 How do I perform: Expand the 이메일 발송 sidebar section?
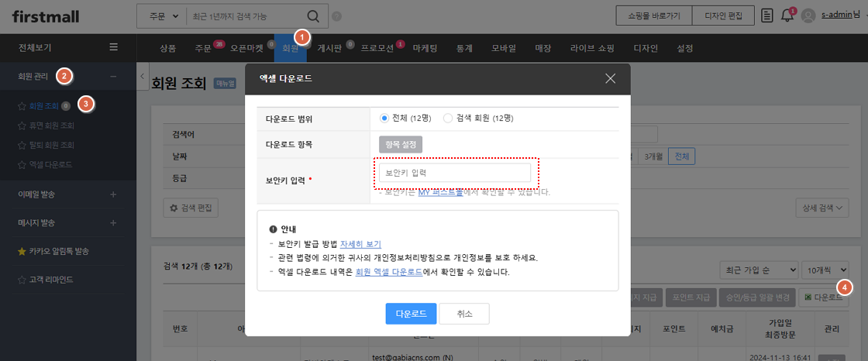113,194
